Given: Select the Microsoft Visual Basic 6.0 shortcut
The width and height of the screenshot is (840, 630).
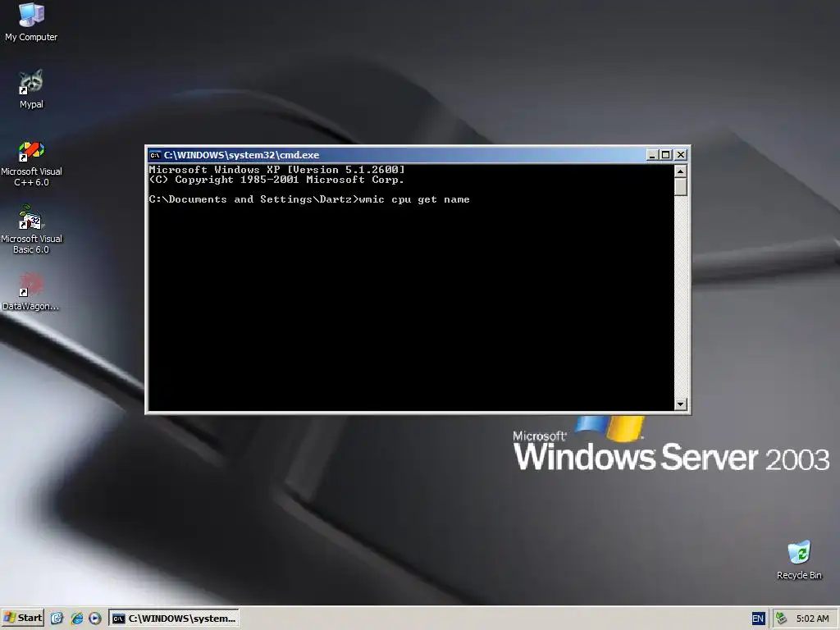Looking at the screenshot, I should click(x=31, y=230).
